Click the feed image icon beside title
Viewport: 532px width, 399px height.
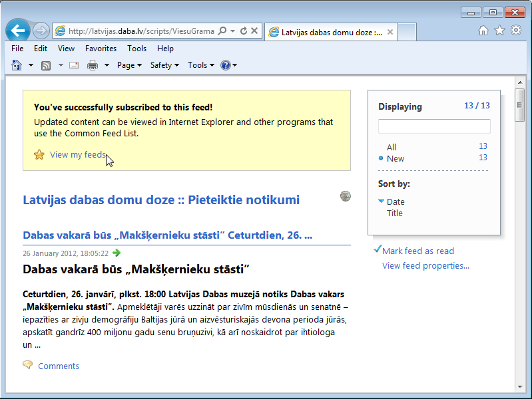pos(346,196)
